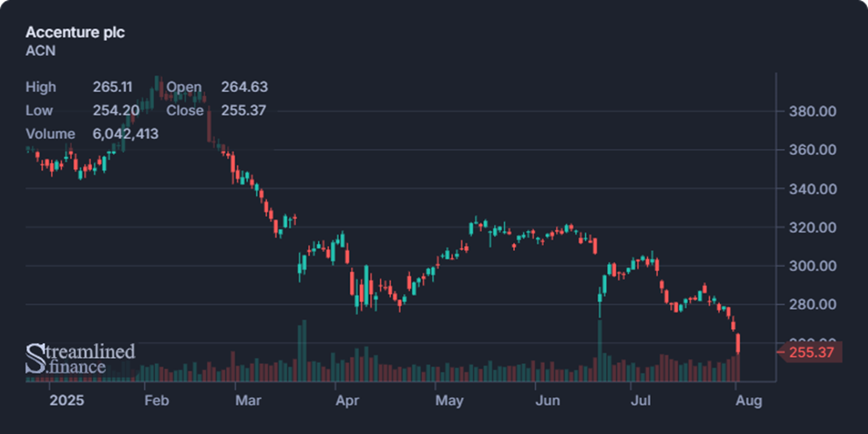
Task: Click the current price tag 255.37 on axis
Action: pyautogui.click(x=811, y=352)
